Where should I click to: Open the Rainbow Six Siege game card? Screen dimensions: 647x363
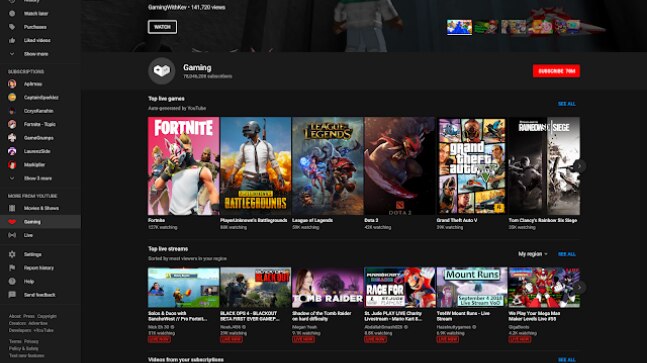pos(544,166)
